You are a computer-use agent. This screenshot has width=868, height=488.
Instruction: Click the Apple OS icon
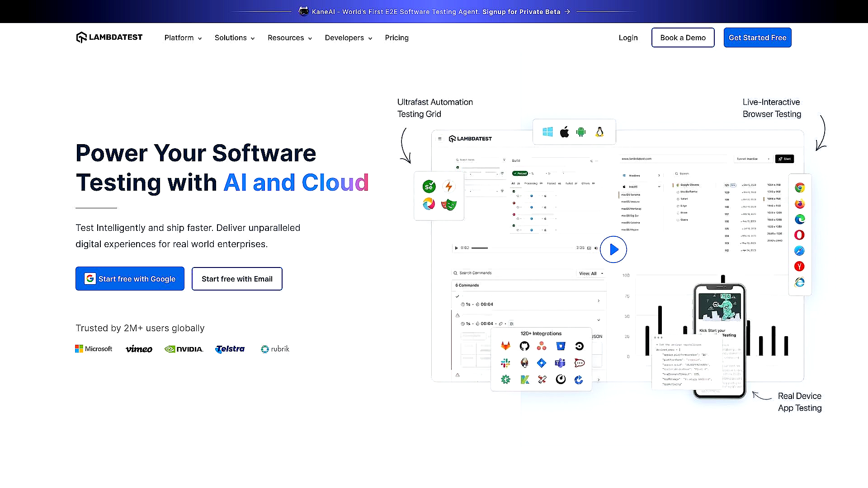[x=564, y=132]
